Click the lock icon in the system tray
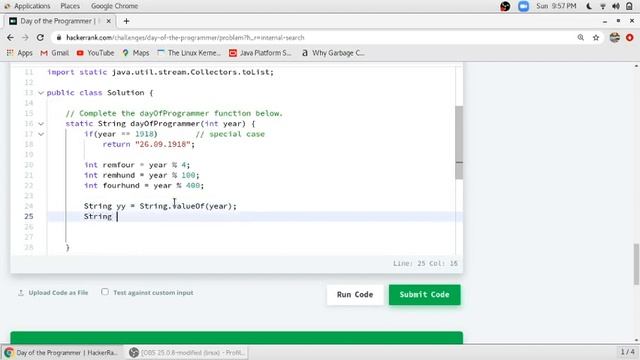The image size is (640, 360). tap(629, 6)
